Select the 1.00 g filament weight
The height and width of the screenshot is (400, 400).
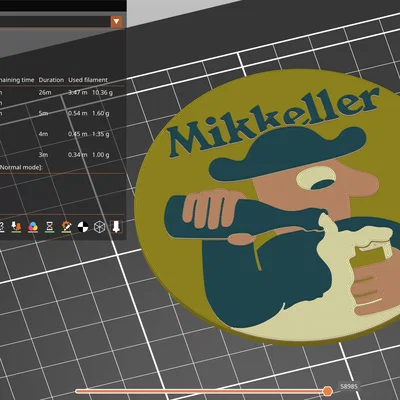click(x=101, y=155)
